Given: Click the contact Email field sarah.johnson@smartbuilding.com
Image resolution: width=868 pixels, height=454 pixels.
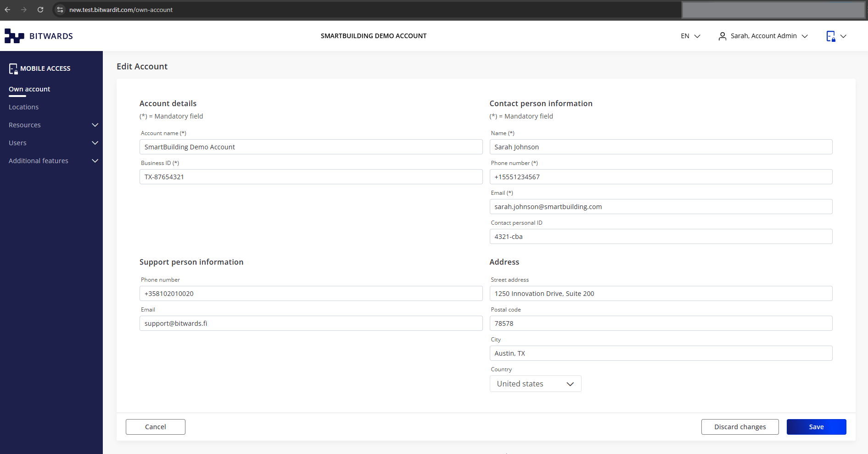Looking at the screenshot, I should point(661,207).
